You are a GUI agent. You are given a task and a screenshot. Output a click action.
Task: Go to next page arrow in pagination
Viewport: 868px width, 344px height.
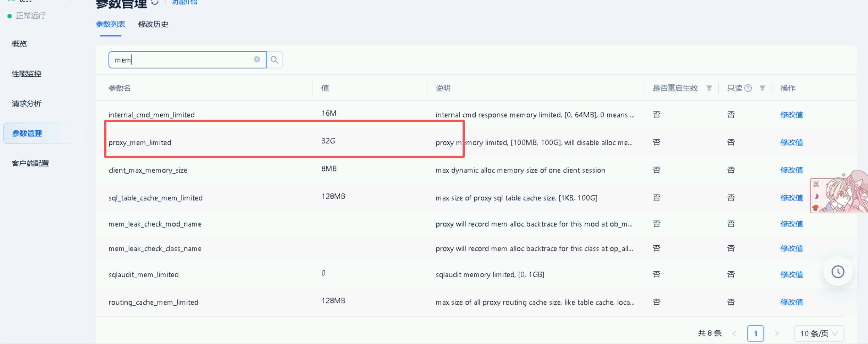(x=776, y=333)
